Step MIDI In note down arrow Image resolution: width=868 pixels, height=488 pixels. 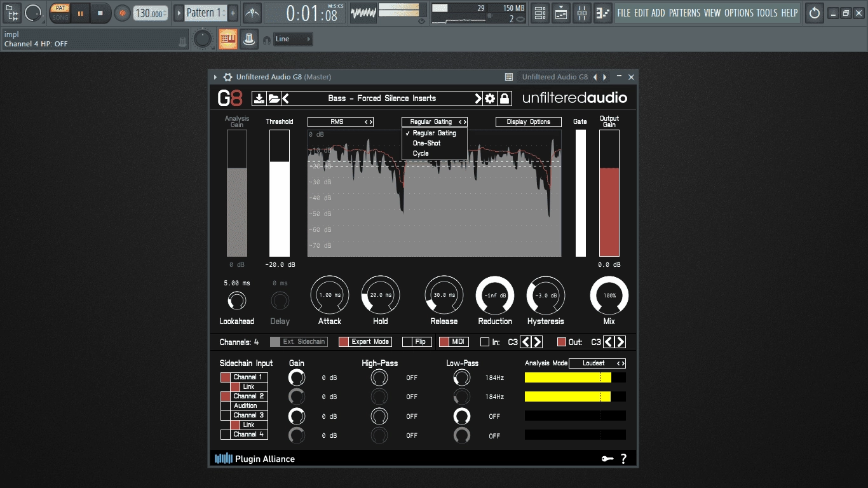click(x=526, y=342)
